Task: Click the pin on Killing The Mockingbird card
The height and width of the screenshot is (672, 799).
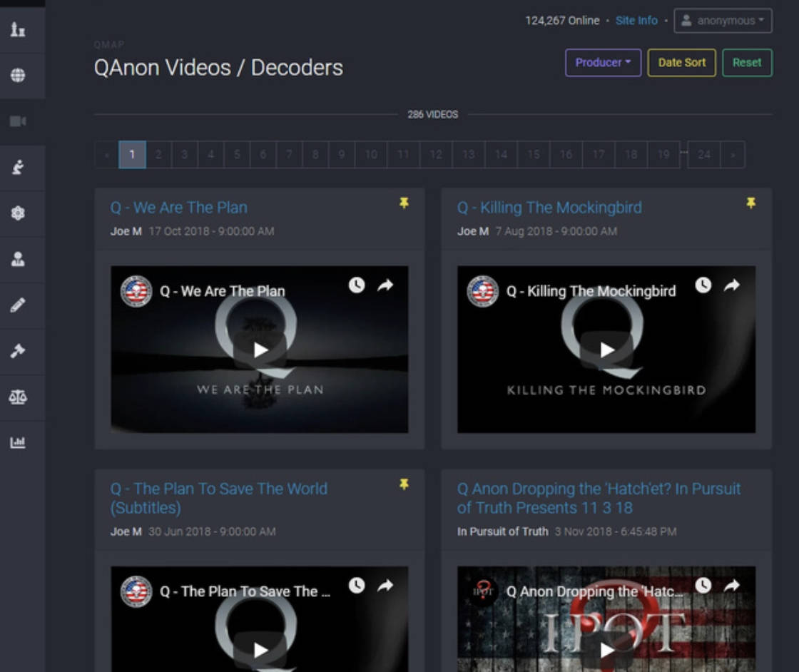Action: click(x=750, y=203)
